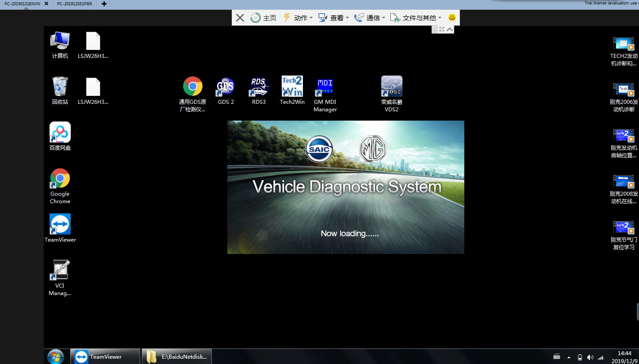The width and height of the screenshot is (639, 364).
Task: Select the TeamViewer desktop shortcut
Action: click(60, 228)
